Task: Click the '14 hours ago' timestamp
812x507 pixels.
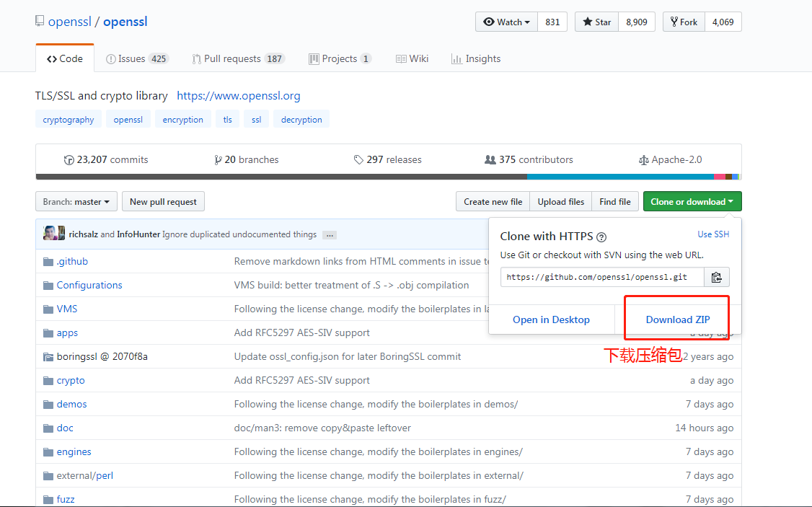Action: (705, 428)
